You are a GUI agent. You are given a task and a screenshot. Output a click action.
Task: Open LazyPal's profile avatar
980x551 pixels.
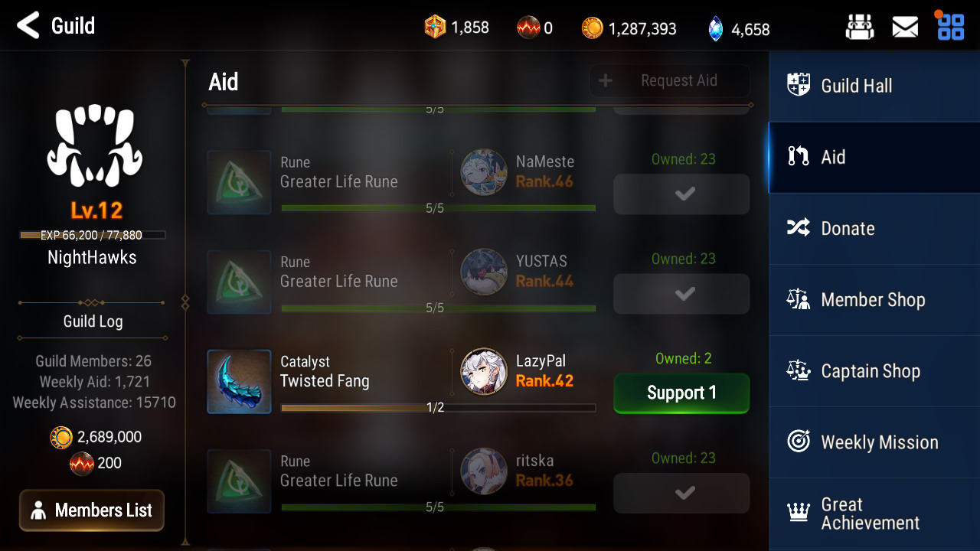coord(484,371)
